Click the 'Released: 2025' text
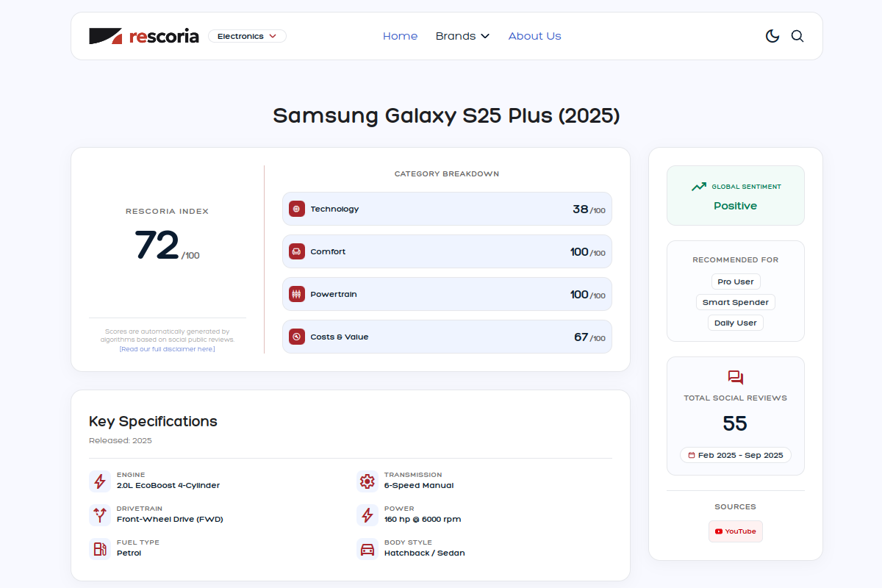Image resolution: width=882 pixels, height=588 pixels. (121, 441)
